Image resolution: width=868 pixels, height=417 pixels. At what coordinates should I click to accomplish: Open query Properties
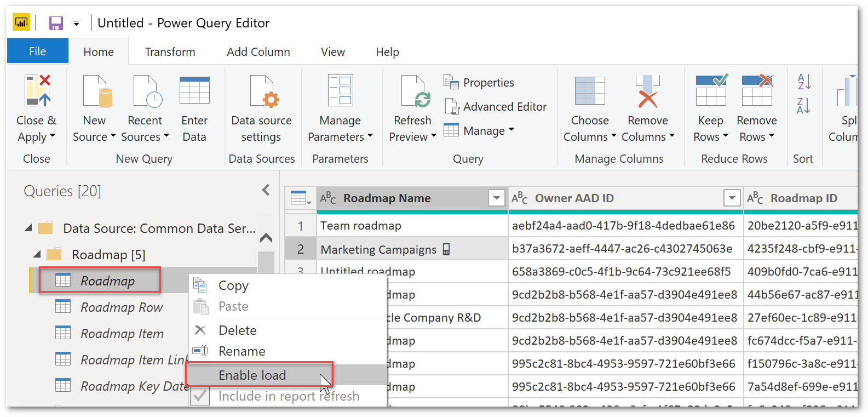[479, 82]
